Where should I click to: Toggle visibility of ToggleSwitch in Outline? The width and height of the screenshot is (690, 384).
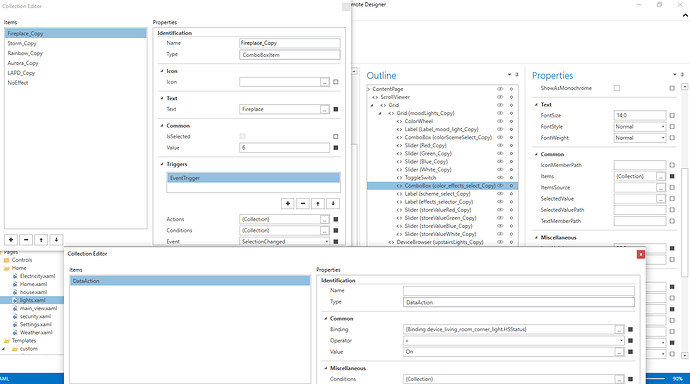[500, 178]
